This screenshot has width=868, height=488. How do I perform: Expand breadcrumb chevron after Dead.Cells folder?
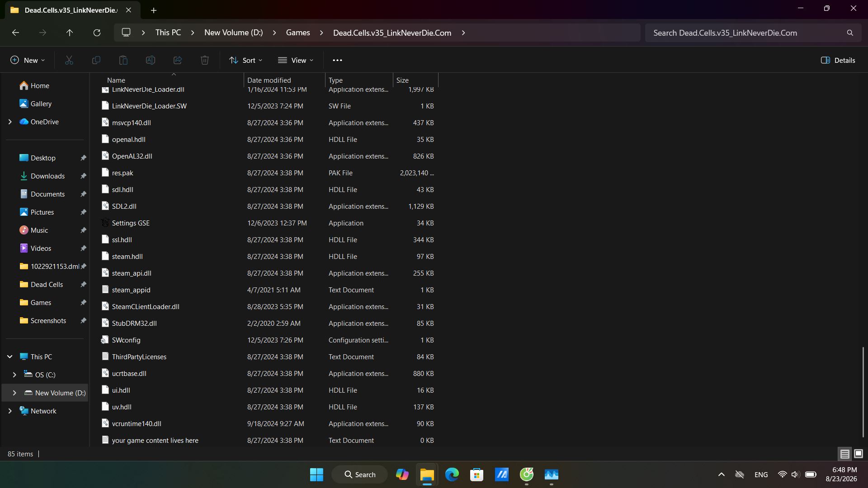[x=463, y=33]
